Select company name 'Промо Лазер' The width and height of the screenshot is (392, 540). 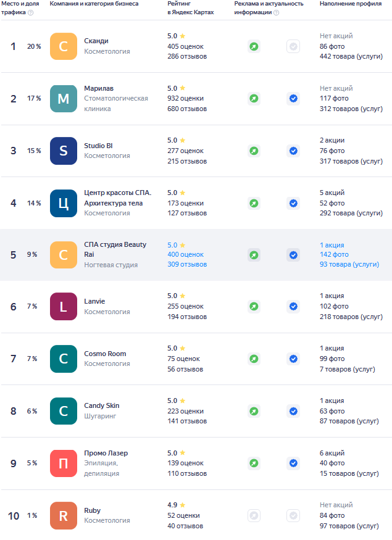106,453
